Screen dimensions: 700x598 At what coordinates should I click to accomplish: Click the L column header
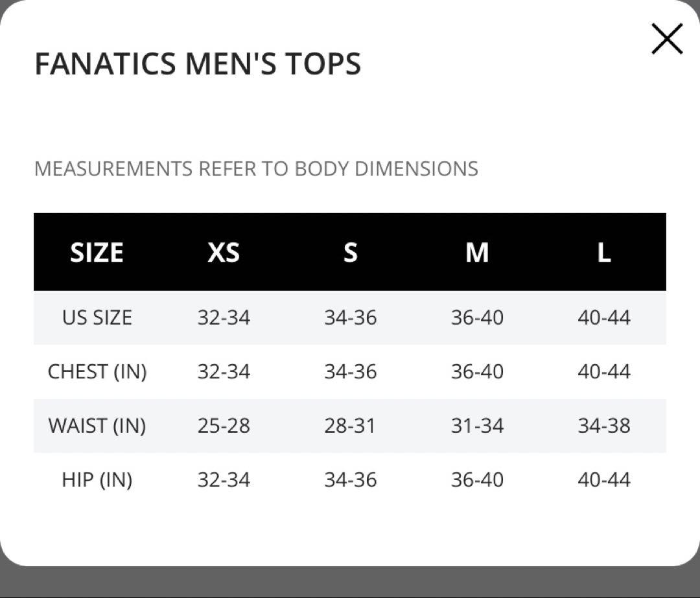pos(604,252)
